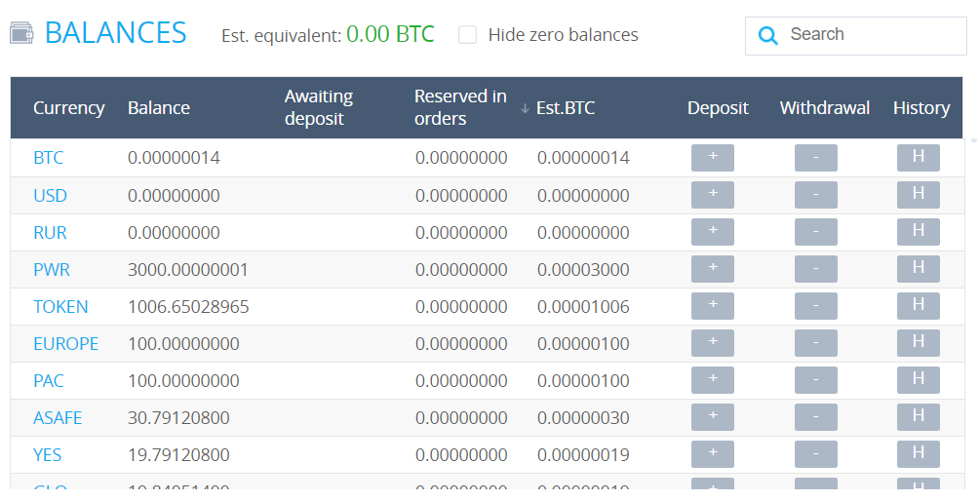
Task: Click the Reserved in orders column header
Action: tap(460, 107)
